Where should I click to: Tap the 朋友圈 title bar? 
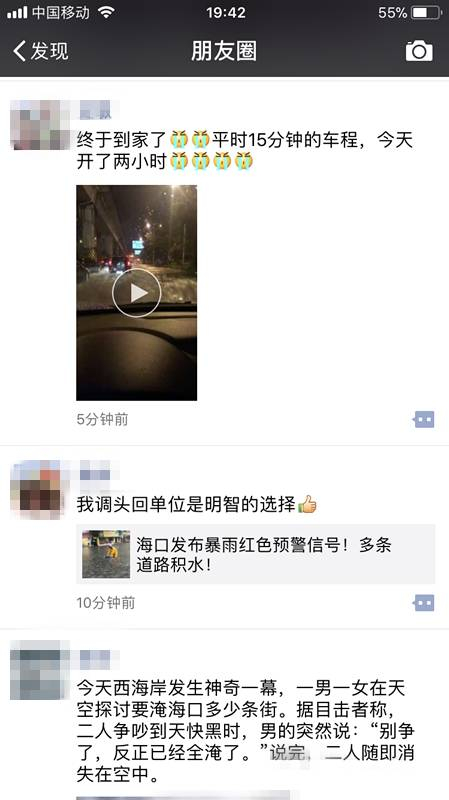(224, 51)
